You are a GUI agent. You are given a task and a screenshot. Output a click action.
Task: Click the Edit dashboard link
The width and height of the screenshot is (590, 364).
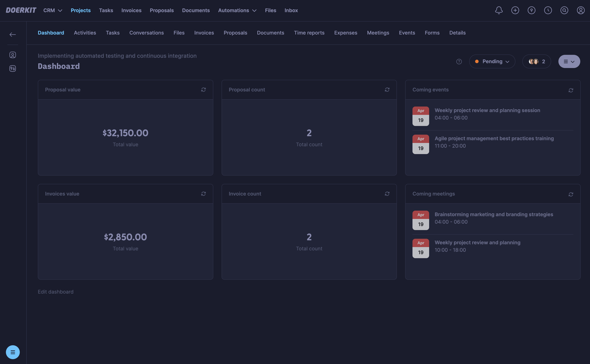(x=56, y=292)
